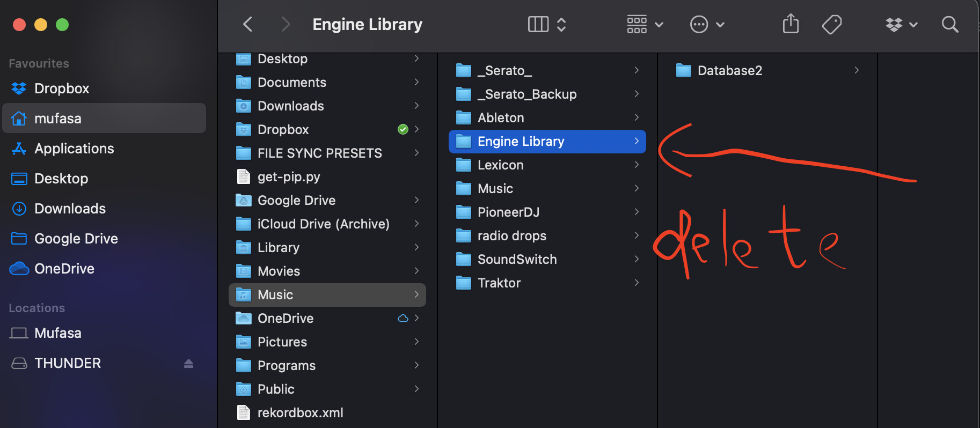Expand PioneerDJ using its chevron

coord(637,212)
